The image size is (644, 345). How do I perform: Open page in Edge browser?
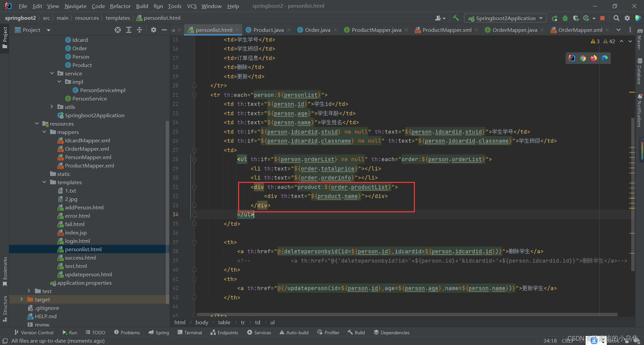click(x=605, y=58)
